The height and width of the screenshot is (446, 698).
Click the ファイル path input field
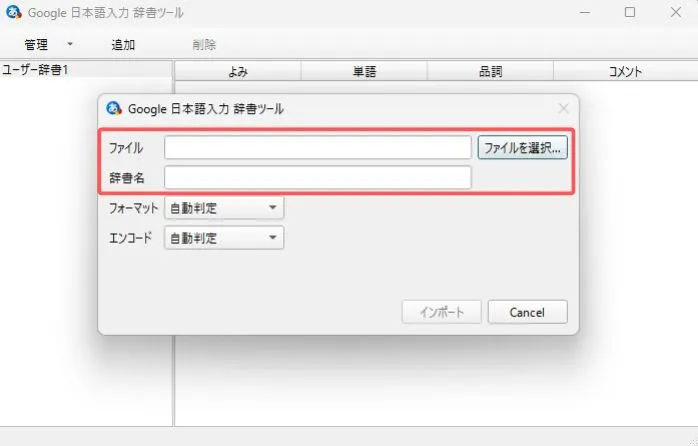[x=318, y=147]
